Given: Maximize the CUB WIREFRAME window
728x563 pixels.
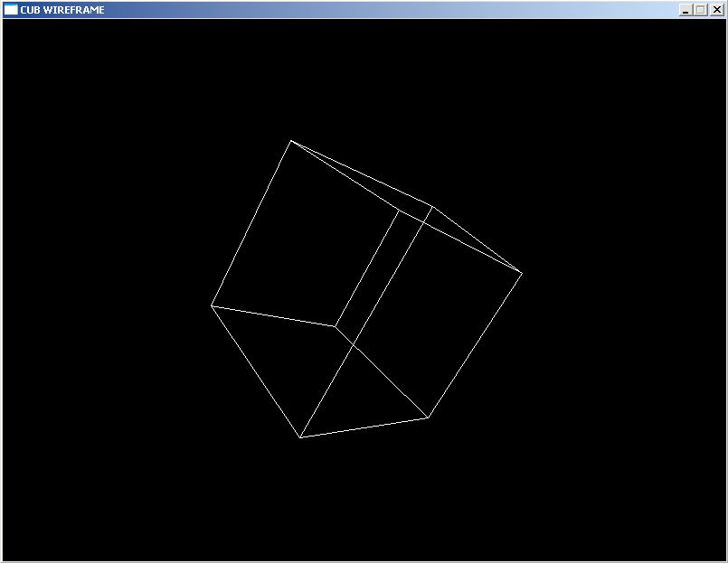Looking at the screenshot, I should tap(701, 10).
